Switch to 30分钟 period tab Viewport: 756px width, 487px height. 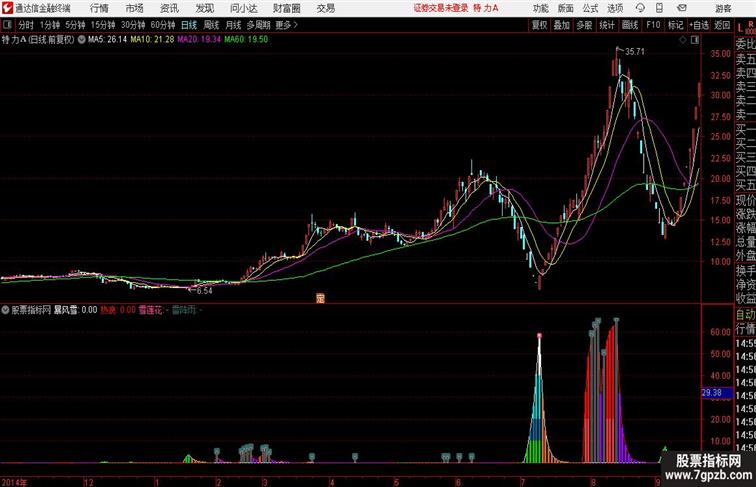[133, 25]
